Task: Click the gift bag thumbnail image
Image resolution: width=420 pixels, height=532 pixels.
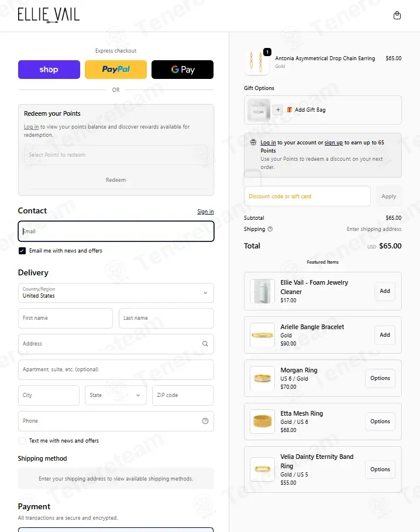Action: pos(259,110)
